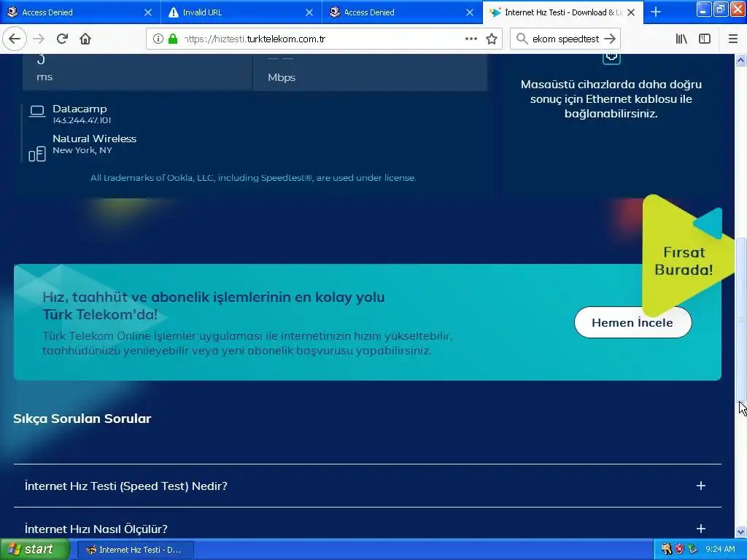
Task: Click the IP address 143.244.47.101
Action: coord(82,120)
